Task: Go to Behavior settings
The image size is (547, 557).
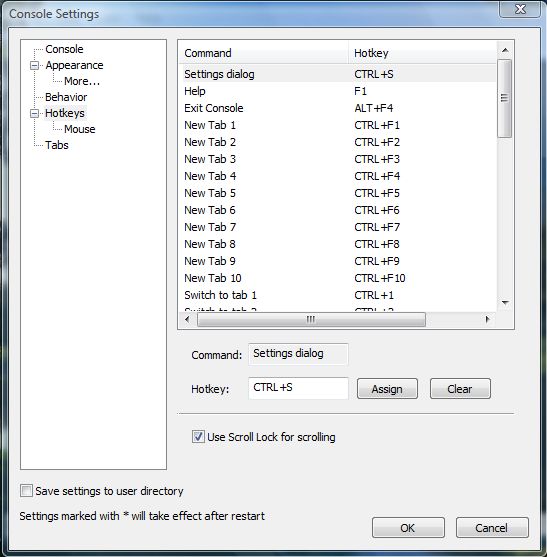Action: 66,97
